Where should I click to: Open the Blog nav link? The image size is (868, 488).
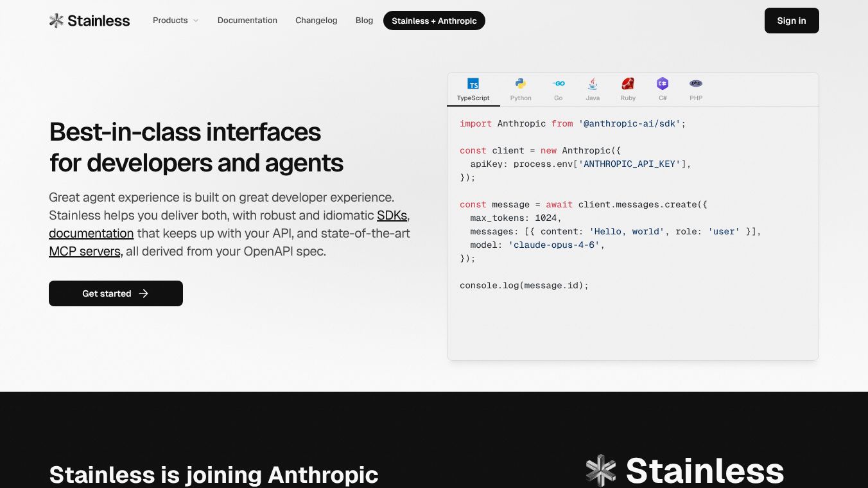pos(364,21)
